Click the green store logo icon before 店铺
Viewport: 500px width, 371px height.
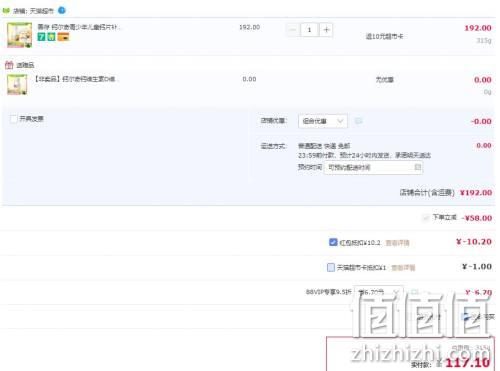pos(6,11)
